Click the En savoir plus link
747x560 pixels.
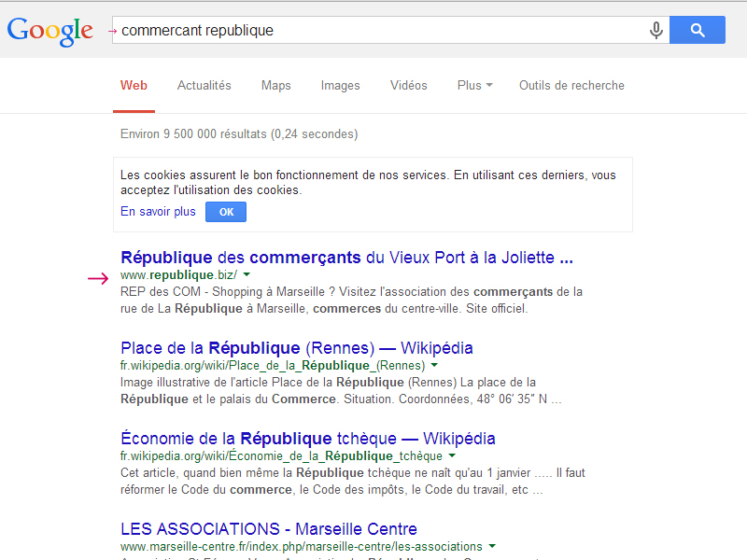coord(158,212)
